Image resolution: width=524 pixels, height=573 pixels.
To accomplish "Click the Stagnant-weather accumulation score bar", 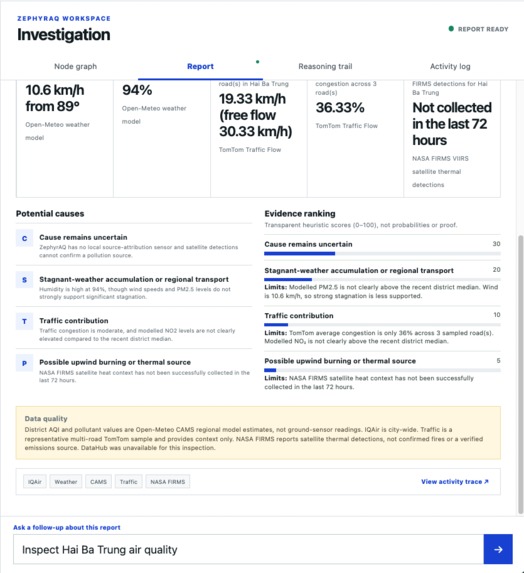I will click(382, 280).
